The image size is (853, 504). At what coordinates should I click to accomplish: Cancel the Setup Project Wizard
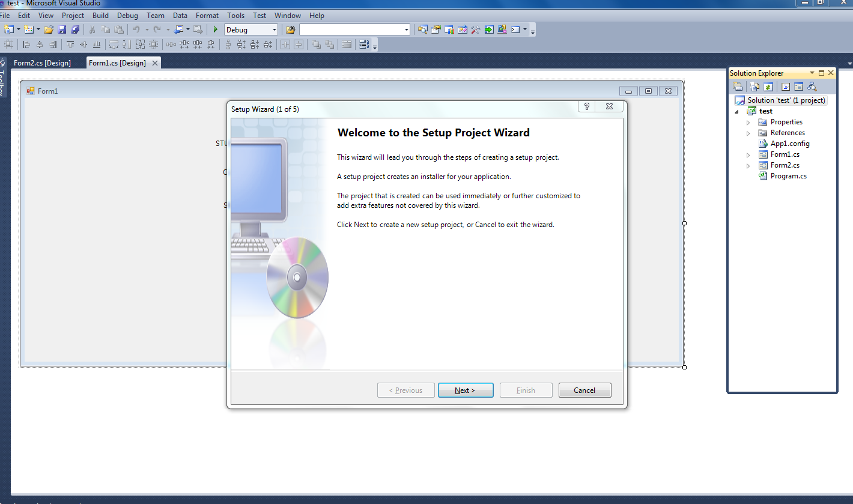pos(584,390)
